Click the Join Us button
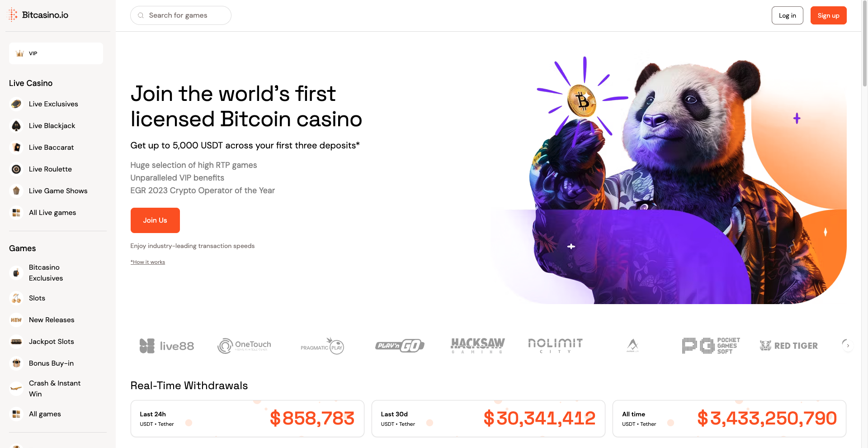Screen dimensions: 868x448 155,220
